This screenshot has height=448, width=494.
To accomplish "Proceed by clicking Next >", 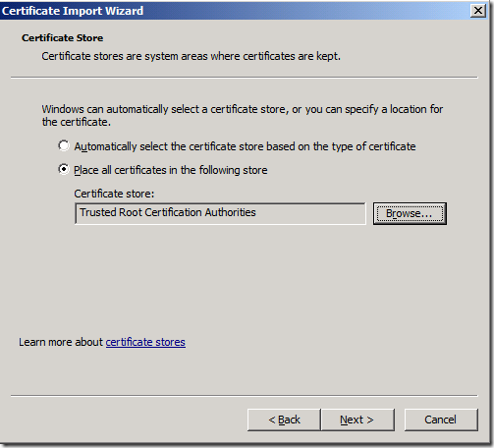I will point(357,420).
